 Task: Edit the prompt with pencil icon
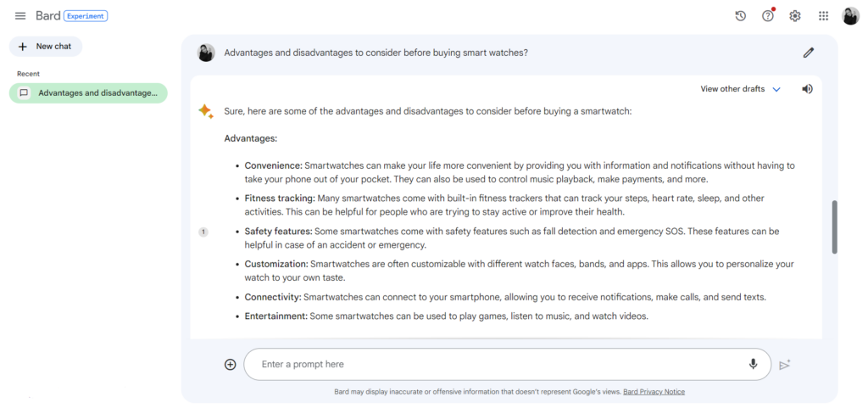coord(809,53)
